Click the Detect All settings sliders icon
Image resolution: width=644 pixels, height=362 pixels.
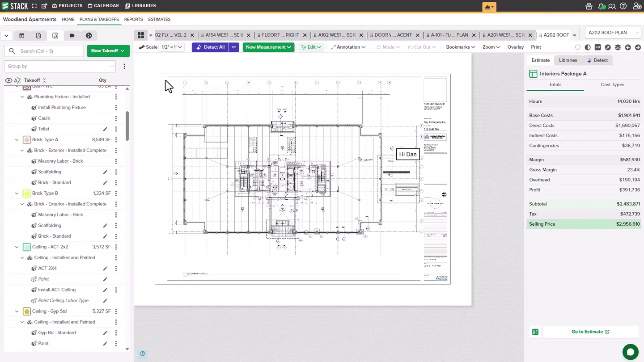click(x=234, y=47)
